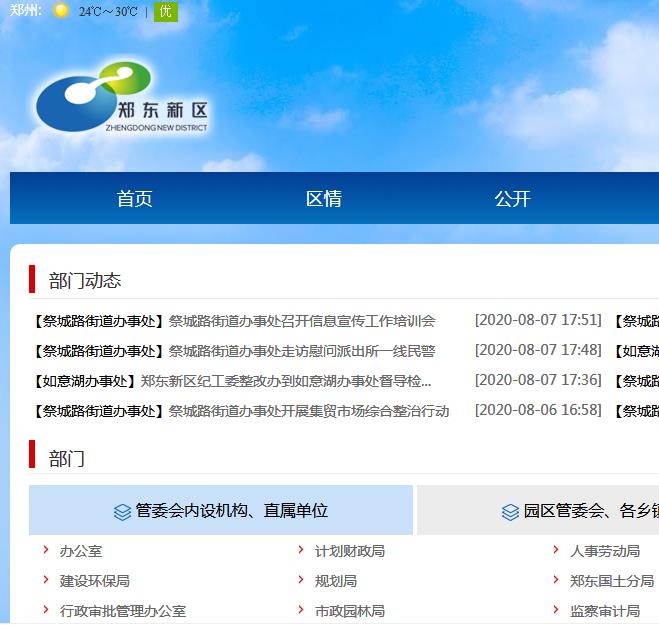
Task: Switch to 管委会内设机构、直属单位 tab
Action: tap(221, 511)
